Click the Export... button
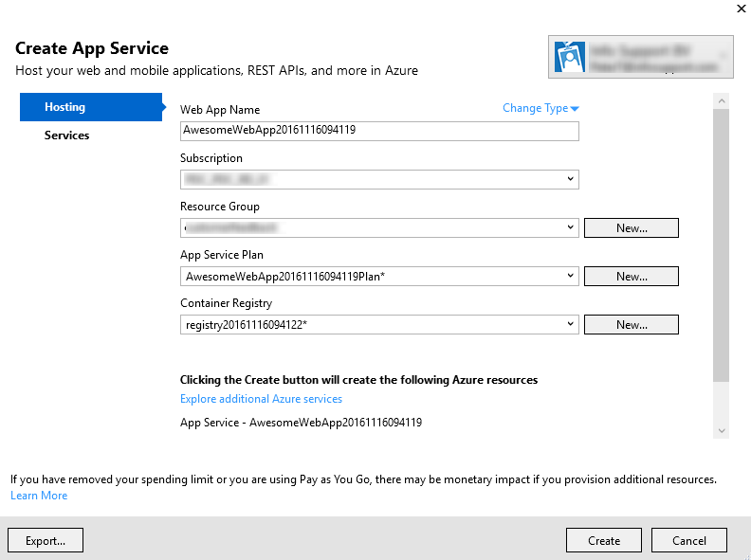The height and width of the screenshot is (560, 751). click(x=46, y=540)
